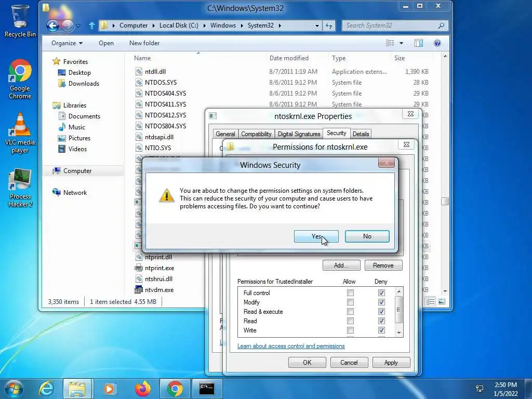Uncheck Deny for Read permission
This screenshot has height=399, width=532.
coord(381,321)
